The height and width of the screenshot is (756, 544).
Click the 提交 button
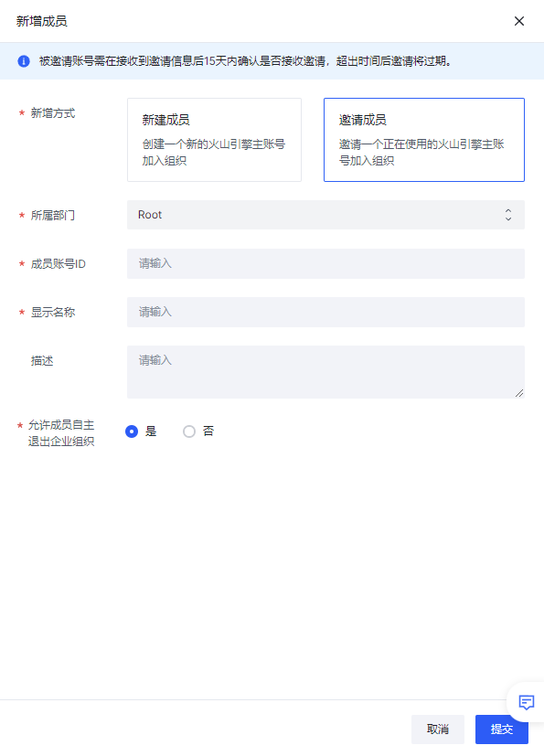pos(502,729)
